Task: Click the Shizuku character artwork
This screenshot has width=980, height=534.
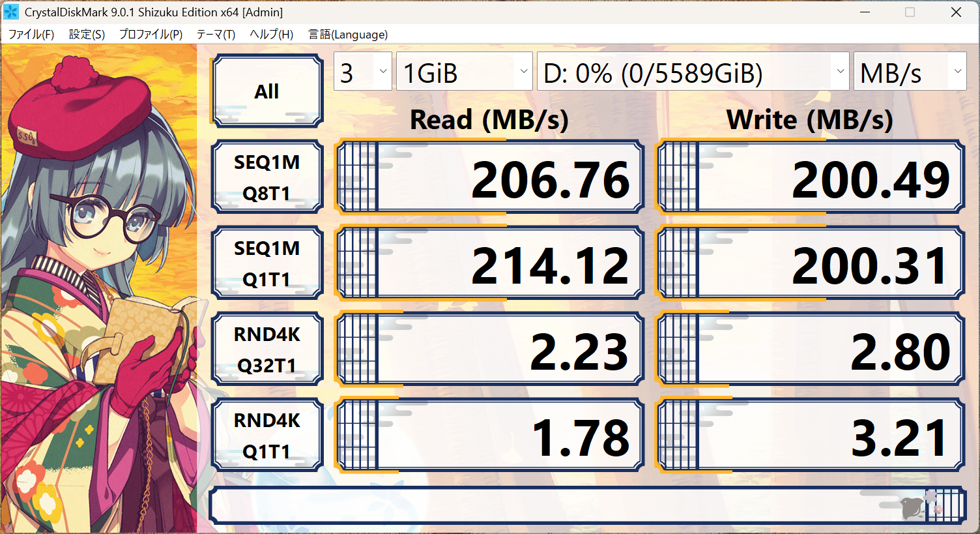Action: point(99,289)
